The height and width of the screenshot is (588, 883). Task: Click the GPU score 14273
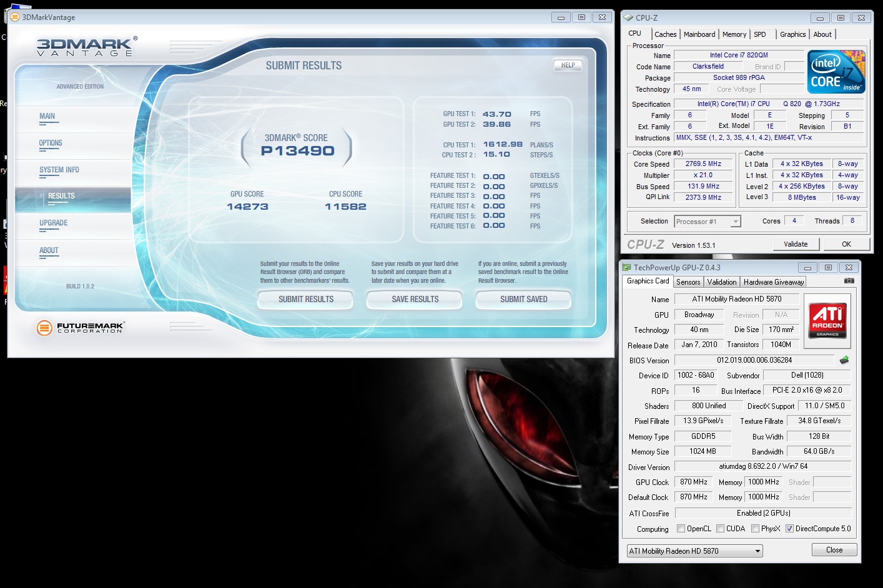click(x=247, y=207)
